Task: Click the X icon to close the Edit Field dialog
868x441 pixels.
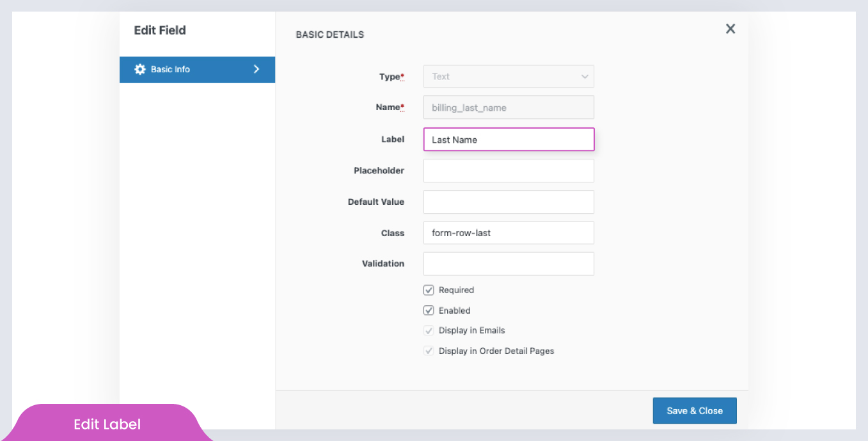Action: coord(730,29)
